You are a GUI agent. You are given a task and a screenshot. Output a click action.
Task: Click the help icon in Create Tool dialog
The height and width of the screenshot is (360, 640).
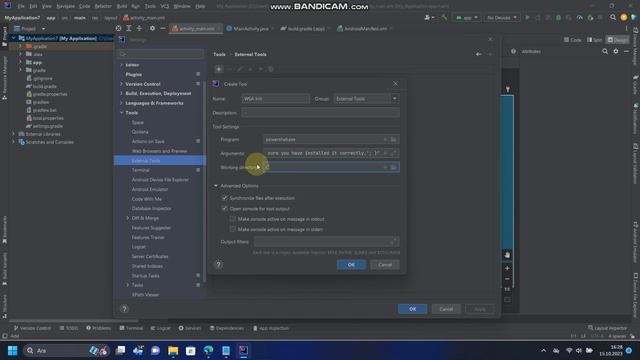[x=218, y=264]
